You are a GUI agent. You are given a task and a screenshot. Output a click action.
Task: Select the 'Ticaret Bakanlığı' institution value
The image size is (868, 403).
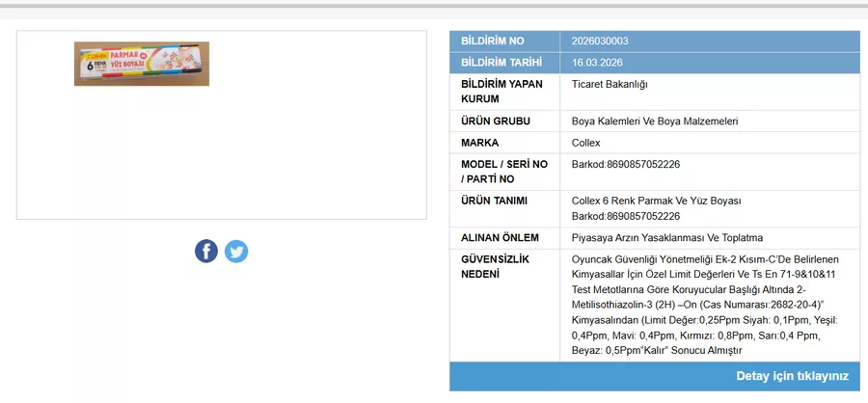(x=610, y=84)
